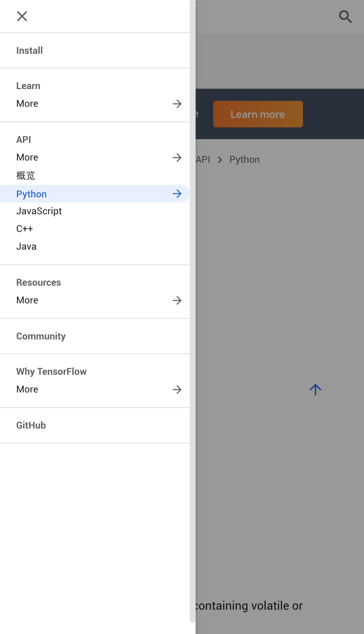Click the API breadcrumb link

pyautogui.click(x=203, y=159)
